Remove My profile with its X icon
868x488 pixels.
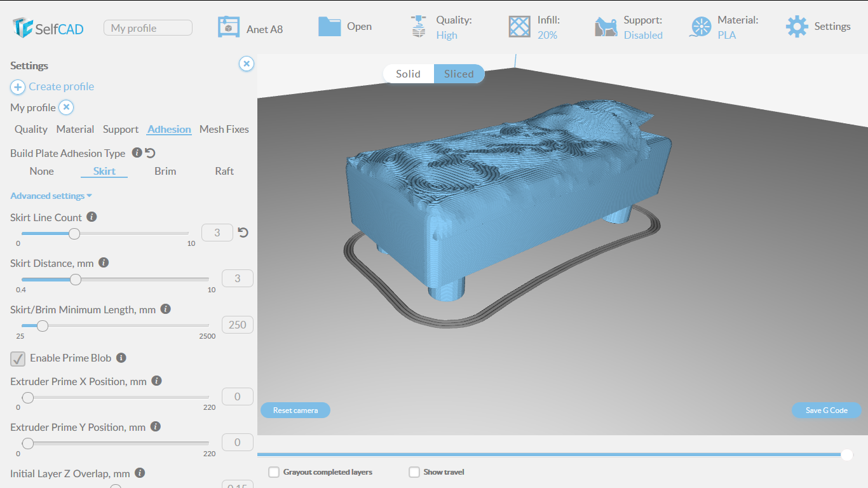click(x=66, y=107)
